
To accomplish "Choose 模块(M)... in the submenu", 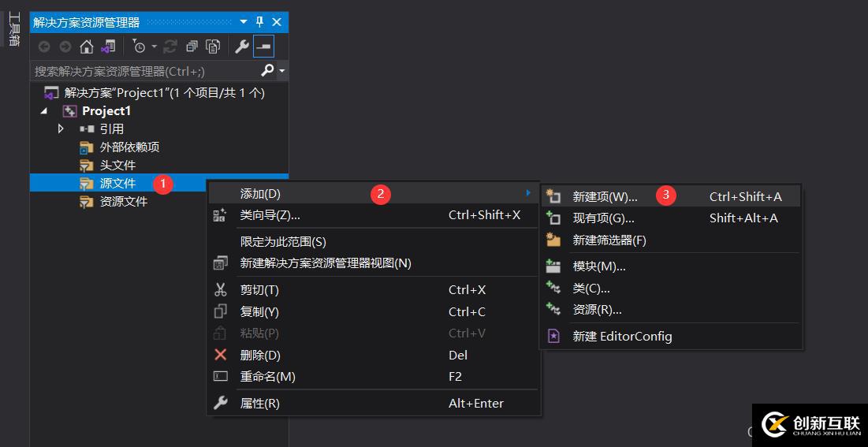I will click(x=671, y=266).
